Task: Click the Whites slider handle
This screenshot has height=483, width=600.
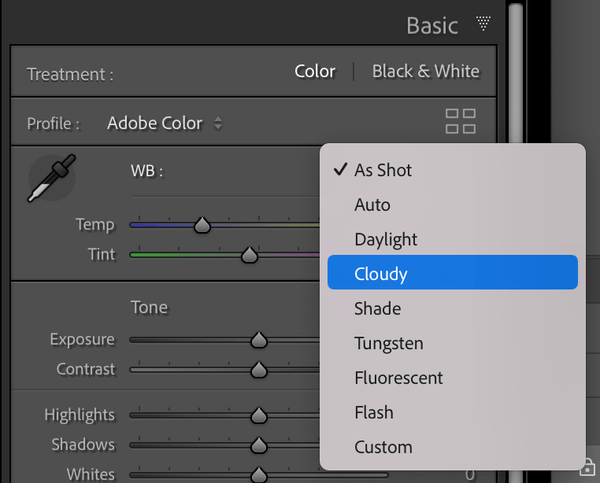Action: tap(259, 475)
